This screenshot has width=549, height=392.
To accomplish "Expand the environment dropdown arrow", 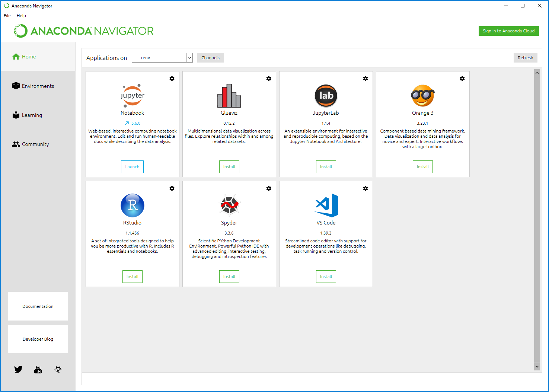I will 189,58.
